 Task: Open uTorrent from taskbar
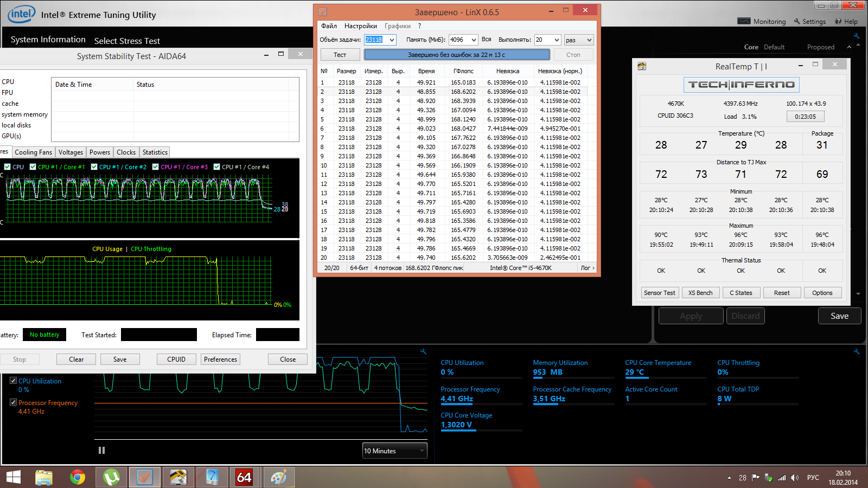point(111,477)
